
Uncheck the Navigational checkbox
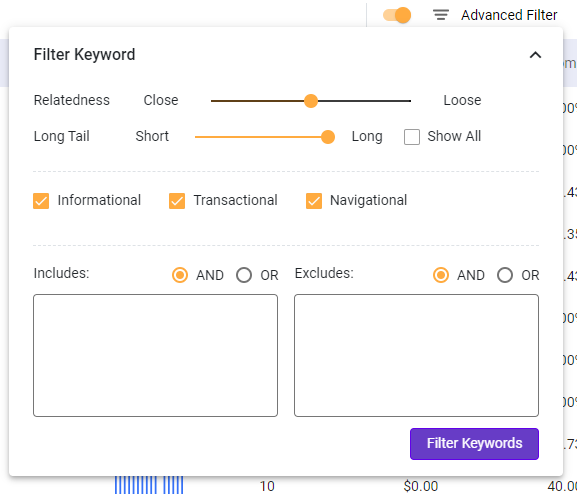tap(314, 201)
